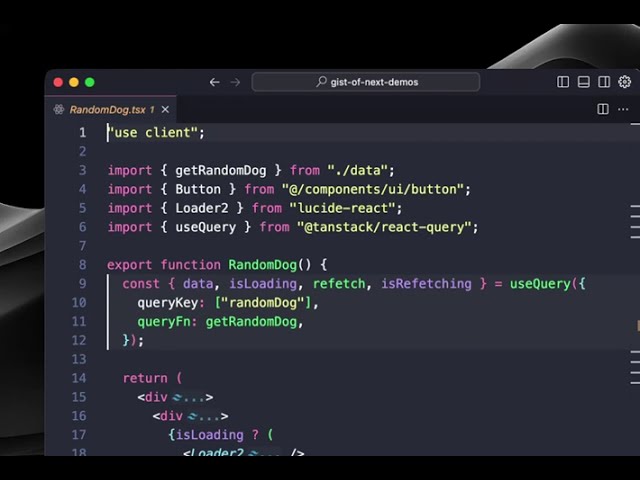Toggle the secondary sidebar layout icon

pos(604,82)
